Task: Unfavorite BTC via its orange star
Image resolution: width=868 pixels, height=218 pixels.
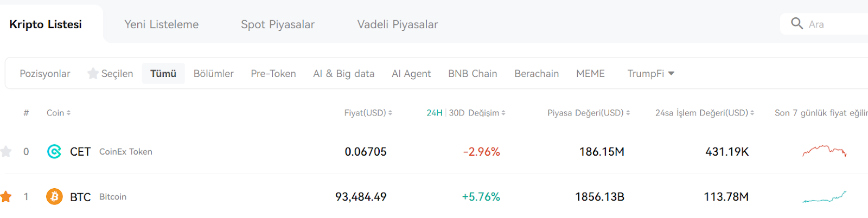Action: 6,196
